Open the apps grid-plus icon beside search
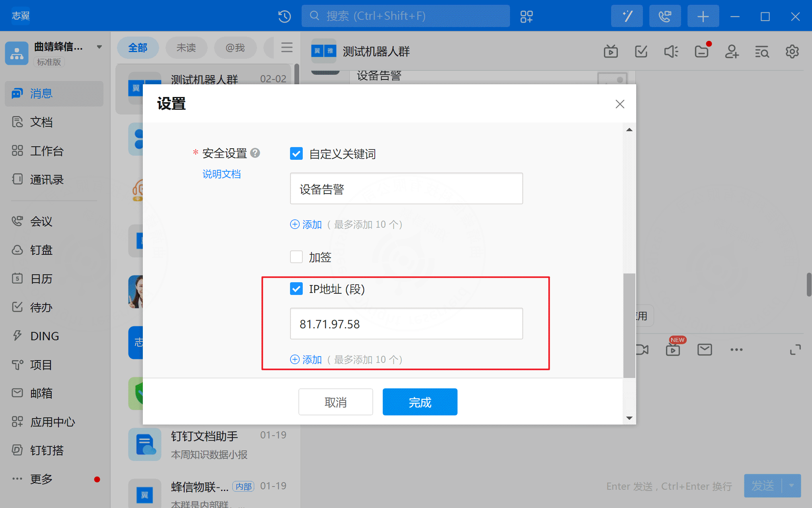Image resolution: width=812 pixels, height=508 pixels. pos(526,16)
